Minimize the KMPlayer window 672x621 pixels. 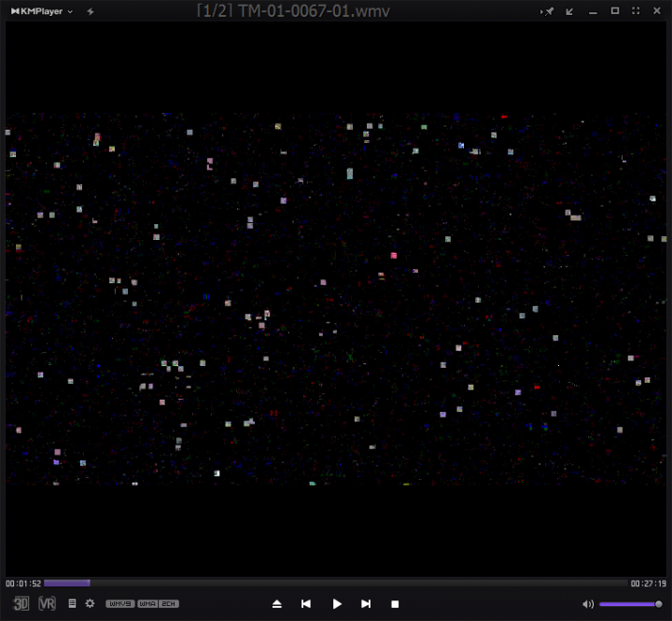pyautogui.click(x=593, y=12)
